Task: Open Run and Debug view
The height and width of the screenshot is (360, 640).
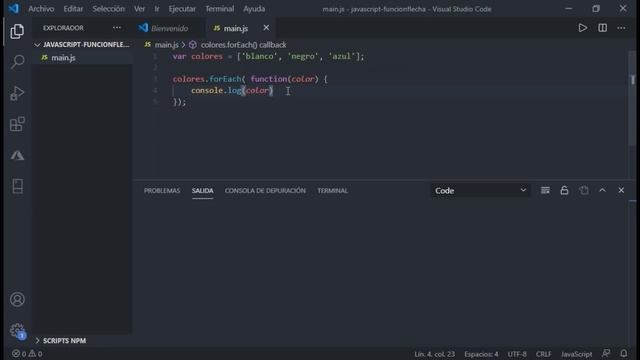Action: 17,93
